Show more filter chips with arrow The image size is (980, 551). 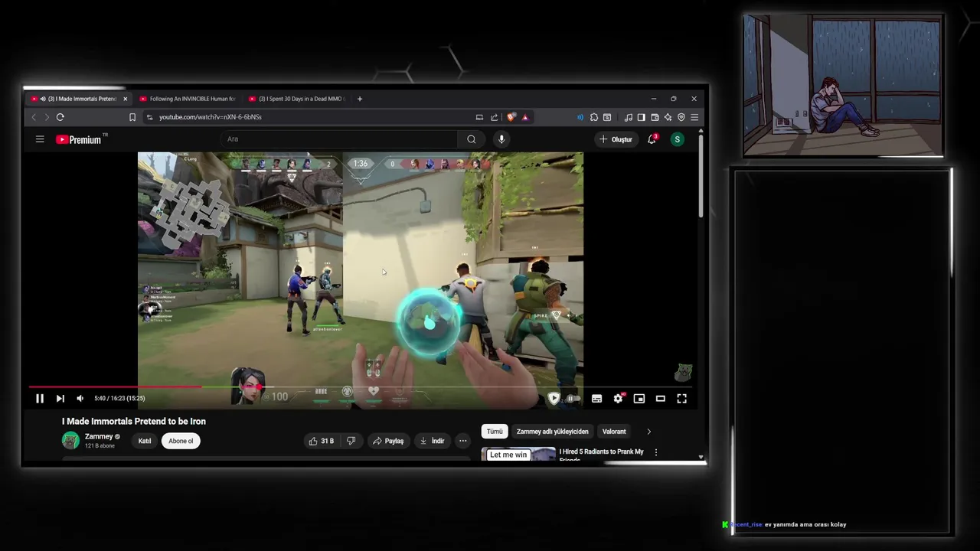648,432
